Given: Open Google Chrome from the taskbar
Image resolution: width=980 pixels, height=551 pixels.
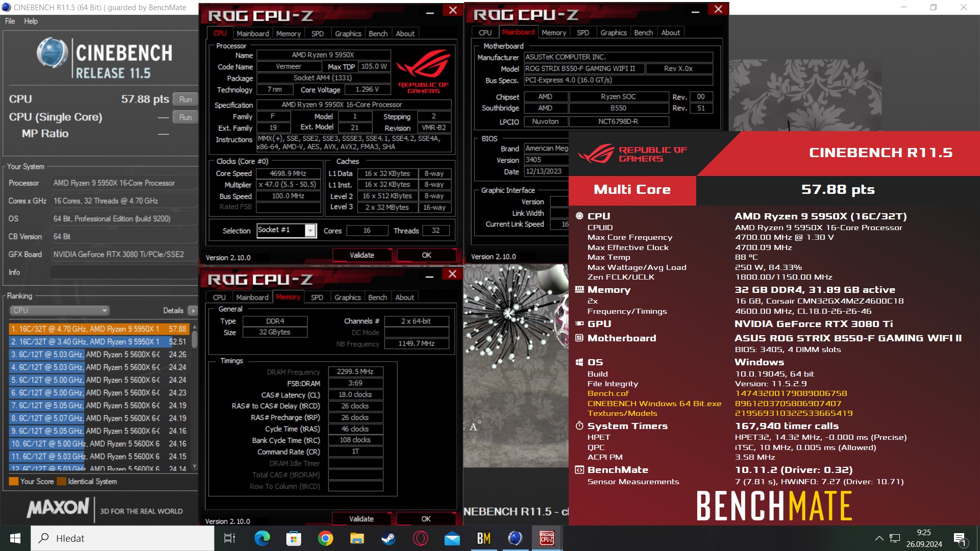Looking at the screenshot, I should pos(325,538).
